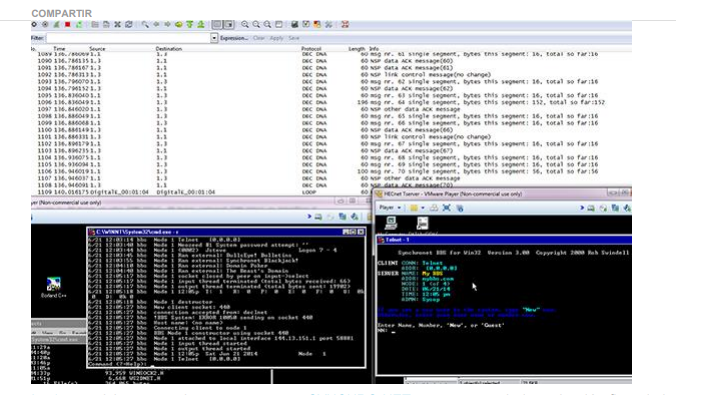Open Wireshark capture interfaces list icon

34,25
